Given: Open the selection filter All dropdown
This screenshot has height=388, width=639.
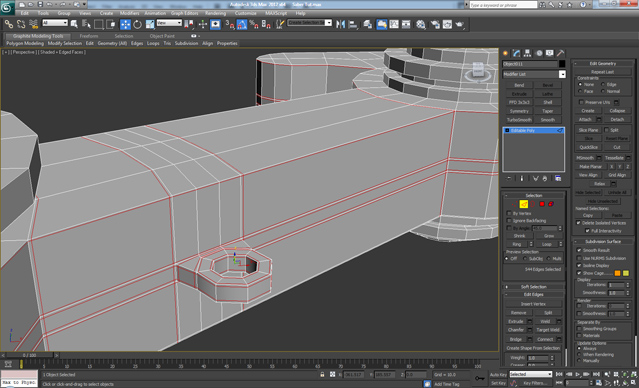Looking at the screenshot, I should click(x=55, y=23).
